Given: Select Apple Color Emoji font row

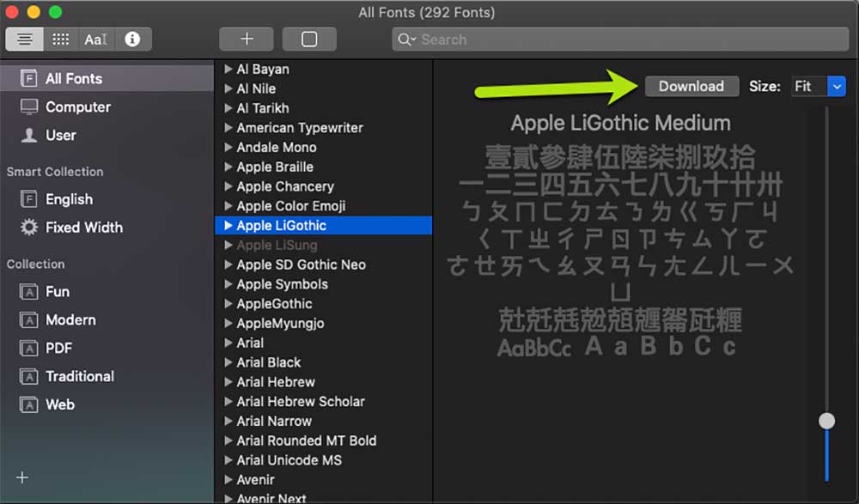Looking at the screenshot, I should pos(323,206).
